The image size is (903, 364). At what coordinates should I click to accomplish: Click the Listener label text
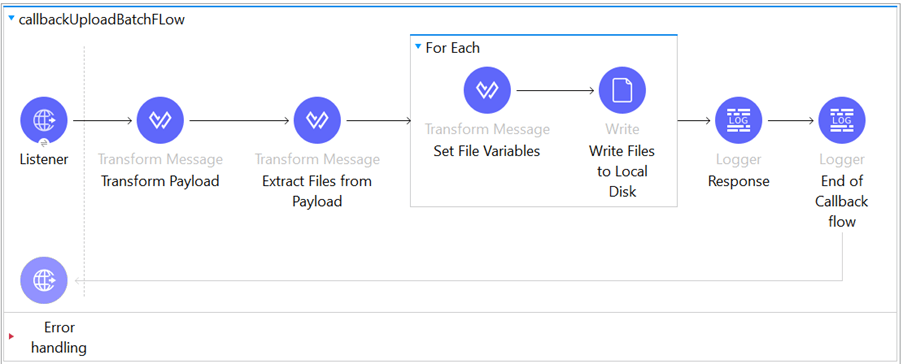pyautogui.click(x=44, y=160)
